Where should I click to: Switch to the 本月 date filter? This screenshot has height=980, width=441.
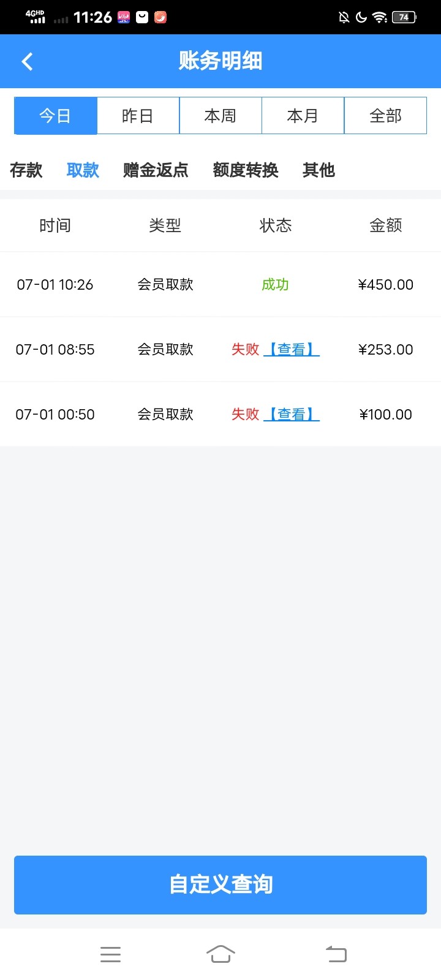(x=303, y=116)
